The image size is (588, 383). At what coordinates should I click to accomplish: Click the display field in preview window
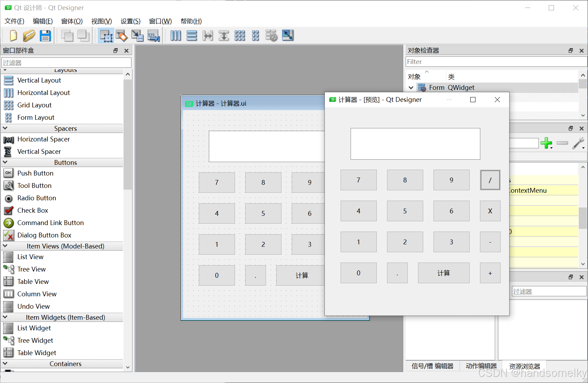(415, 144)
